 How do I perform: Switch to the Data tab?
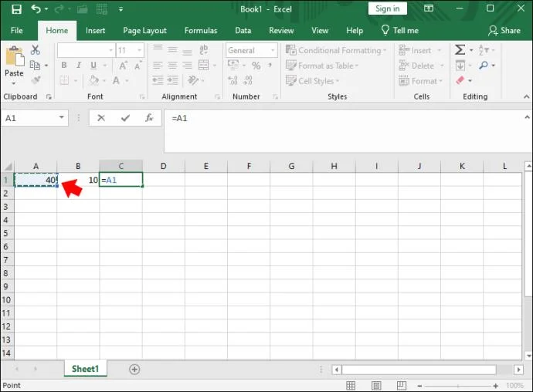click(x=243, y=31)
